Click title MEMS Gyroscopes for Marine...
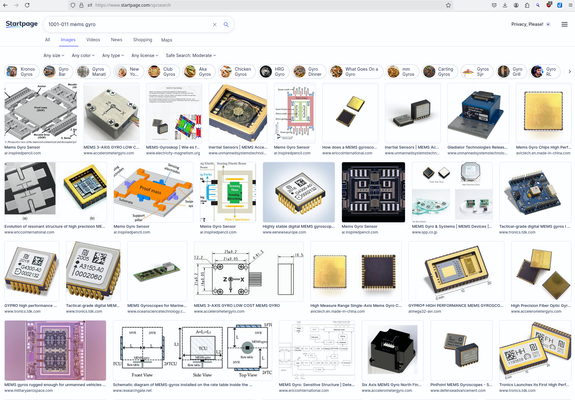The width and height of the screenshot is (575, 400). coord(157,305)
